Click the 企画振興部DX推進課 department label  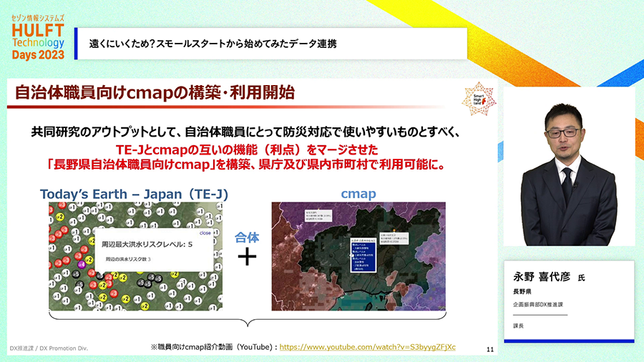pyautogui.click(x=540, y=305)
